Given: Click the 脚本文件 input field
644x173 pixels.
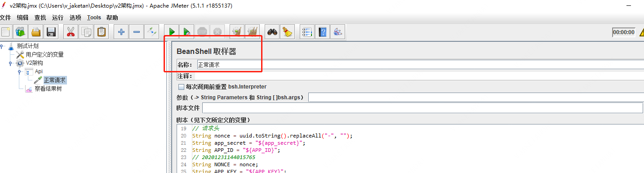Looking at the screenshot, I should [422, 108].
